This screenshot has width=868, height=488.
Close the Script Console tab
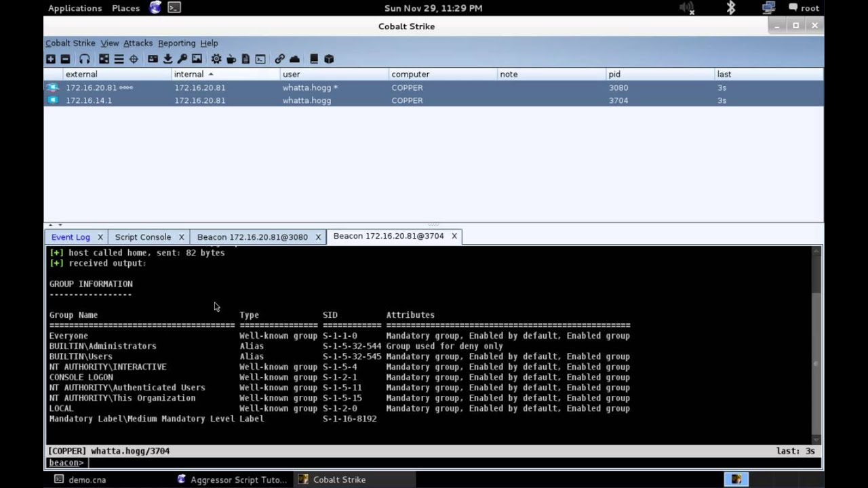tap(181, 237)
